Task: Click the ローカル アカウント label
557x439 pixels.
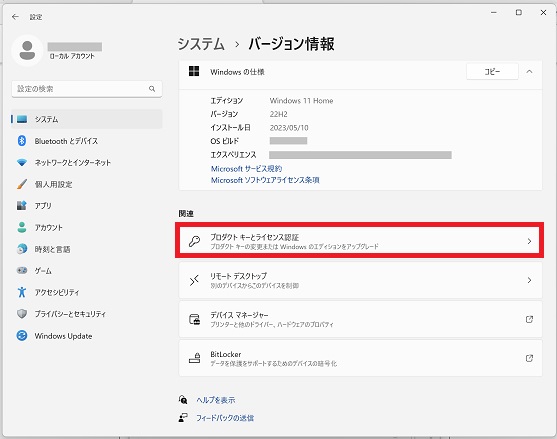Action: tap(72, 56)
